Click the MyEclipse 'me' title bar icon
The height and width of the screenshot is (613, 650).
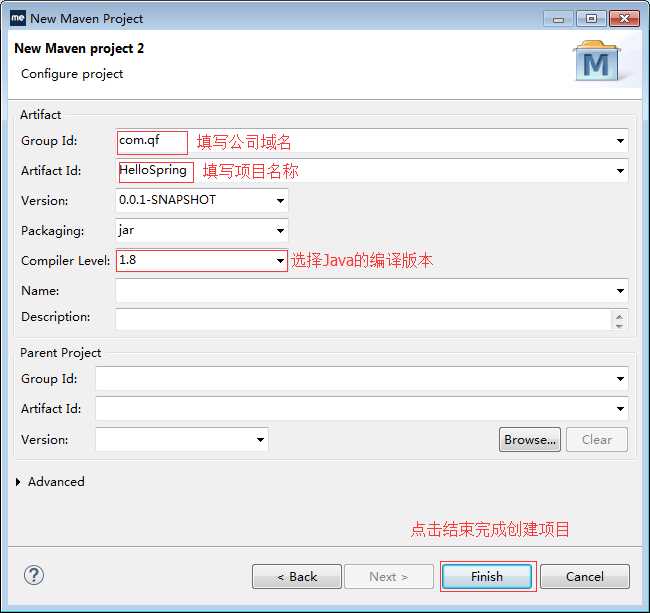(x=18, y=18)
